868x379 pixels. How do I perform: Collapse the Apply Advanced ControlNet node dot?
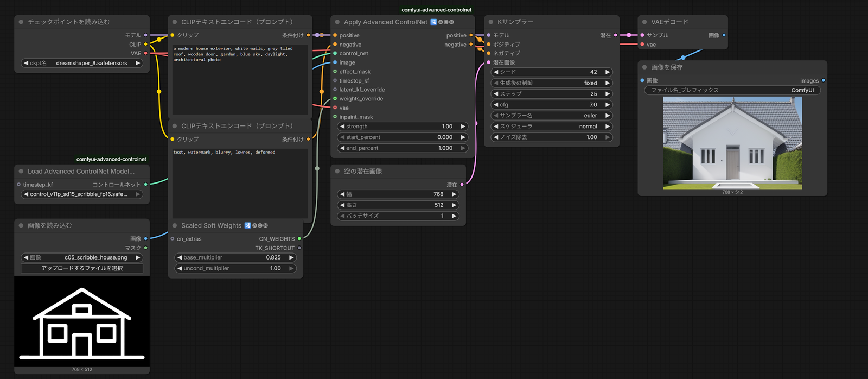click(x=337, y=22)
